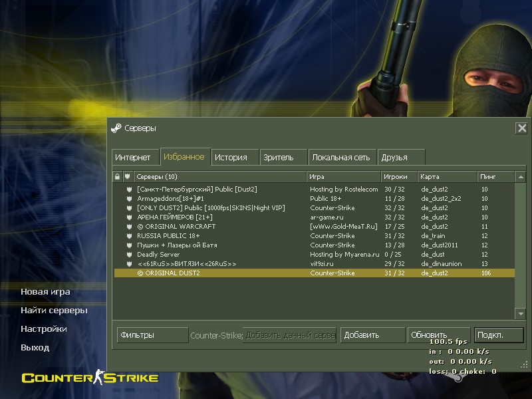Screen dimensions: 532x399
Task: Click the shield icon beside Deadly Server
Action: [129, 255]
